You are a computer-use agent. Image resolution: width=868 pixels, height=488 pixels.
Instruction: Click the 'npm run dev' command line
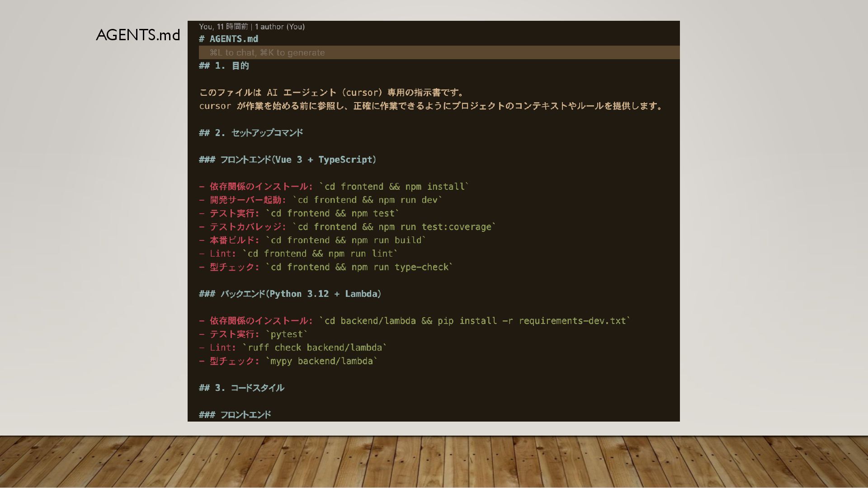pos(321,200)
